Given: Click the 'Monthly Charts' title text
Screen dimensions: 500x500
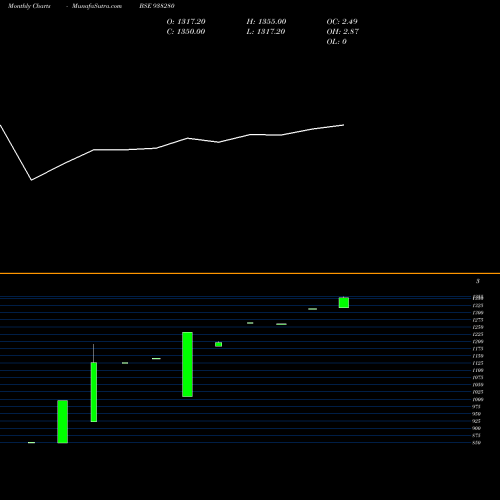Looking at the screenshot, I should click(x=29, y=6).
